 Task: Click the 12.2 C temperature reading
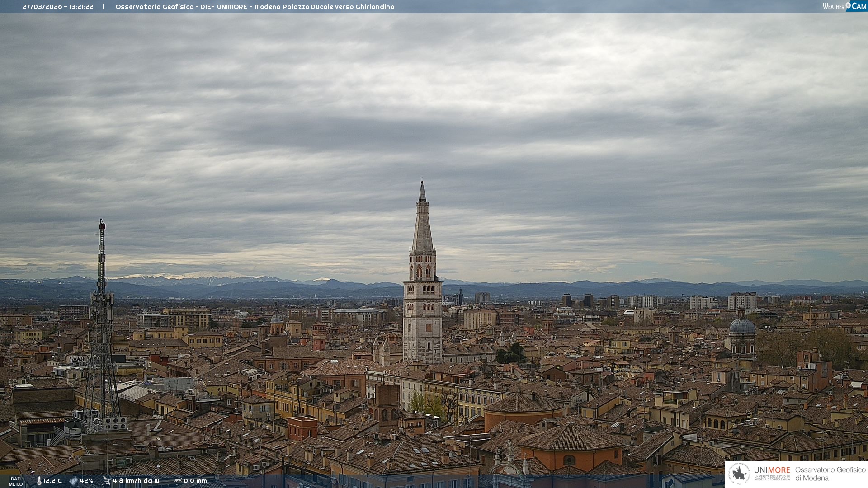53,481
